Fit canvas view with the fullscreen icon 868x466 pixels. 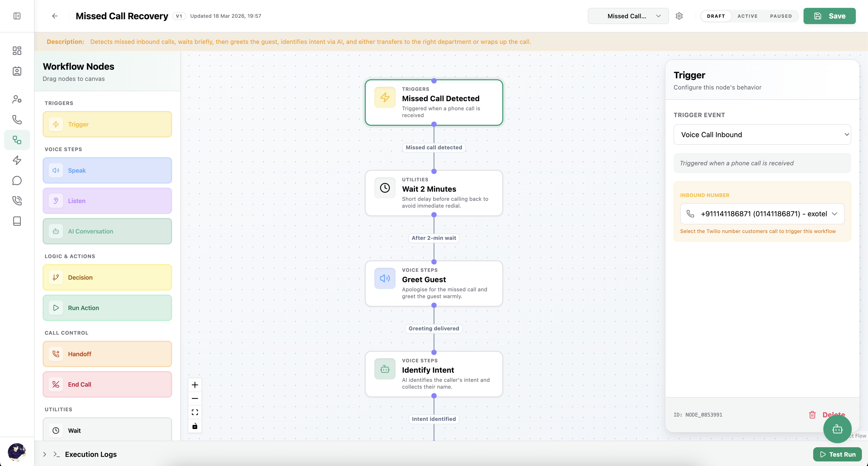(x=195, y=412)
